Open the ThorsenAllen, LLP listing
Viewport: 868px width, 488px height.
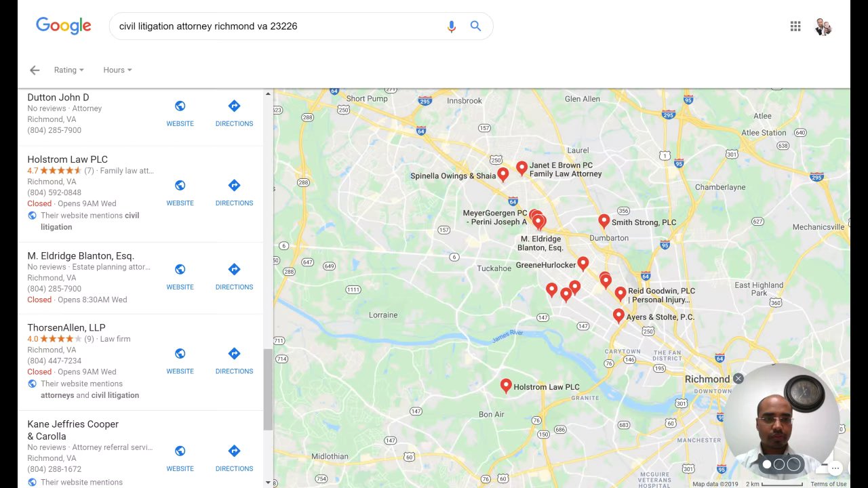66,327
